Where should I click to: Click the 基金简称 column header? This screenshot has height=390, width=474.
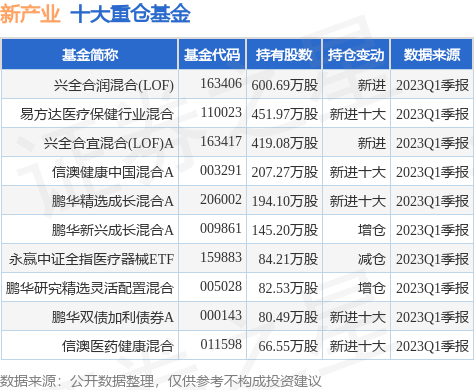pyautogui.click(x=90, y=54)
